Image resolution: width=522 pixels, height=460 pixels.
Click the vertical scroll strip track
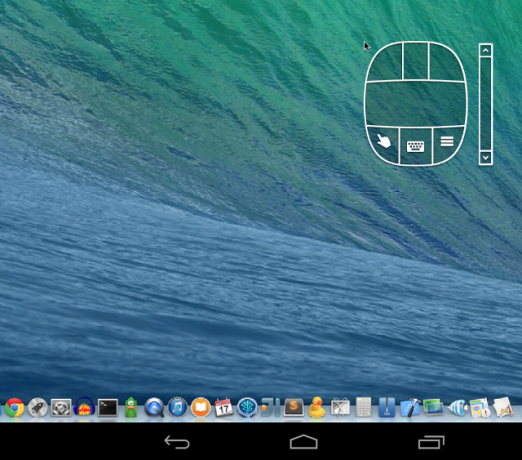486,104
